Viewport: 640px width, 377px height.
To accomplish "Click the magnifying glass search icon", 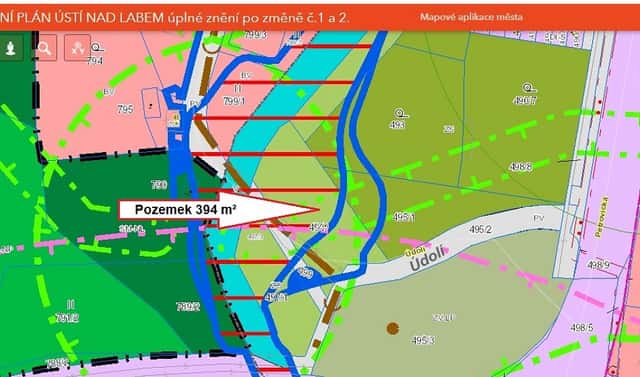I will (45, 48).
